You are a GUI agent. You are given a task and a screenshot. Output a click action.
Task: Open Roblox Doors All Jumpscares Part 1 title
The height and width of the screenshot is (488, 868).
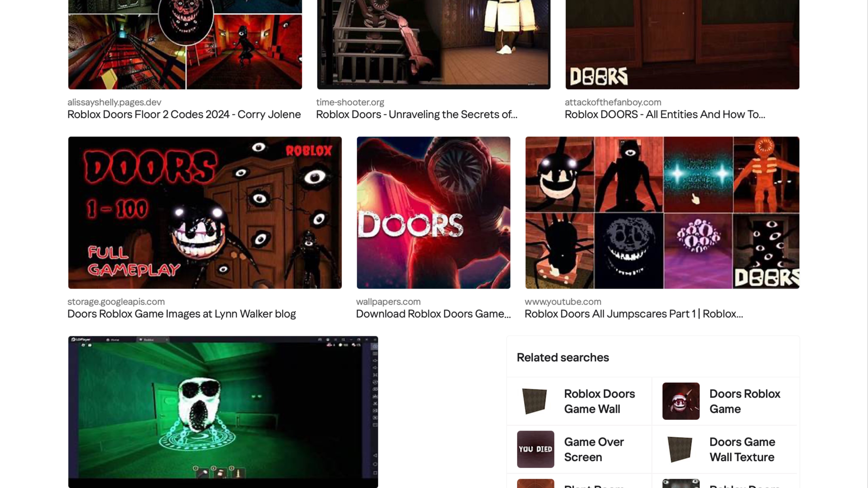pos(633,314)
